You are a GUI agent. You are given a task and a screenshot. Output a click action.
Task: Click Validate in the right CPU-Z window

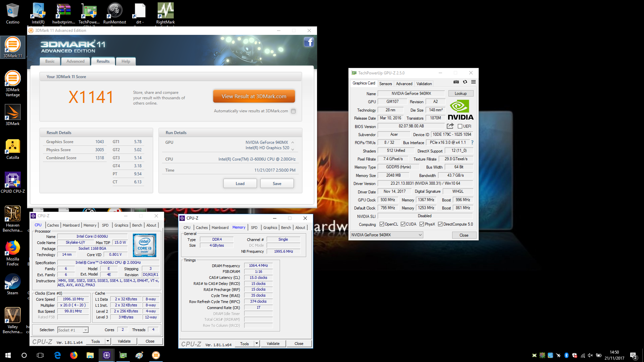273,344
